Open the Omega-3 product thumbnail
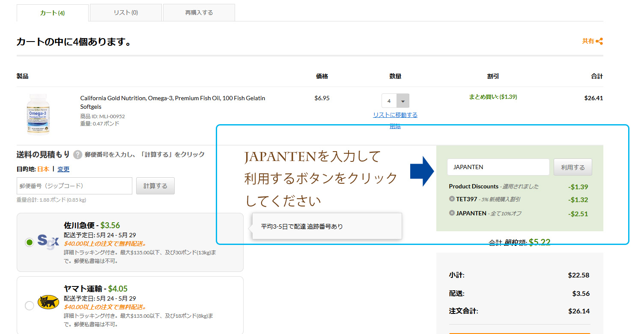The width and height of the screenshot is (644, 334). point(38,114)
